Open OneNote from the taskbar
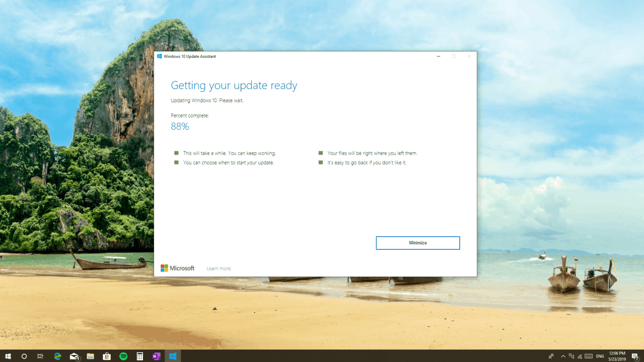 pos(156,356)
